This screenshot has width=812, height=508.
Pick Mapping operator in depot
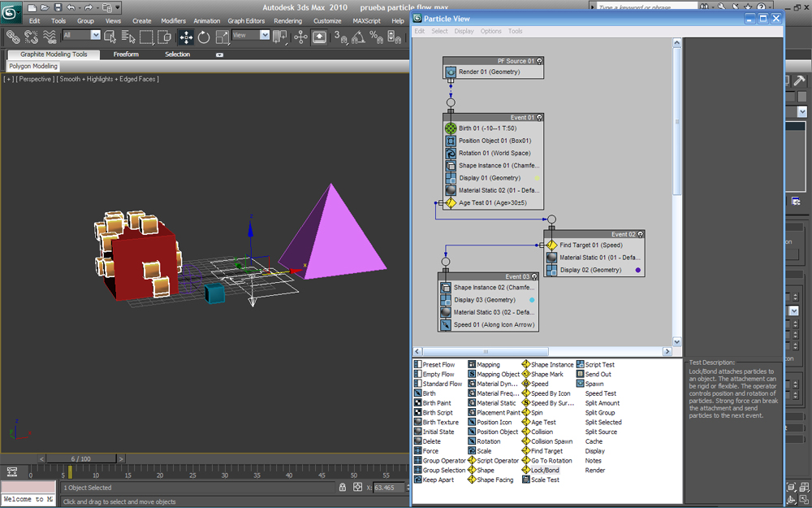pos(484,364)
